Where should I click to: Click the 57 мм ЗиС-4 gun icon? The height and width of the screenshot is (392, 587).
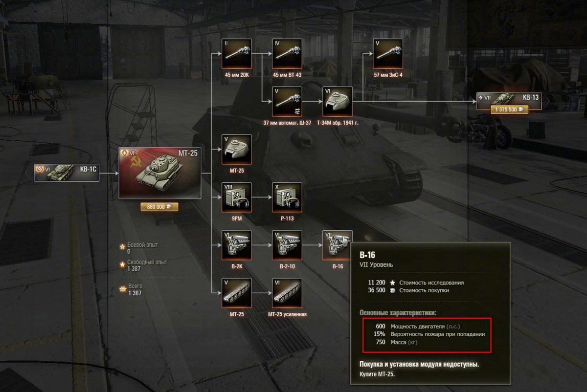point(388,54)
